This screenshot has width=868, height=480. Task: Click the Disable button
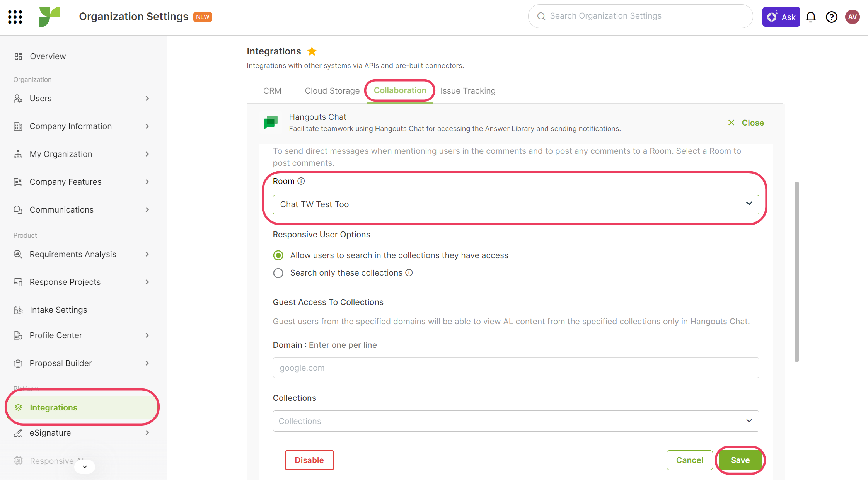[x=309, y=460]
